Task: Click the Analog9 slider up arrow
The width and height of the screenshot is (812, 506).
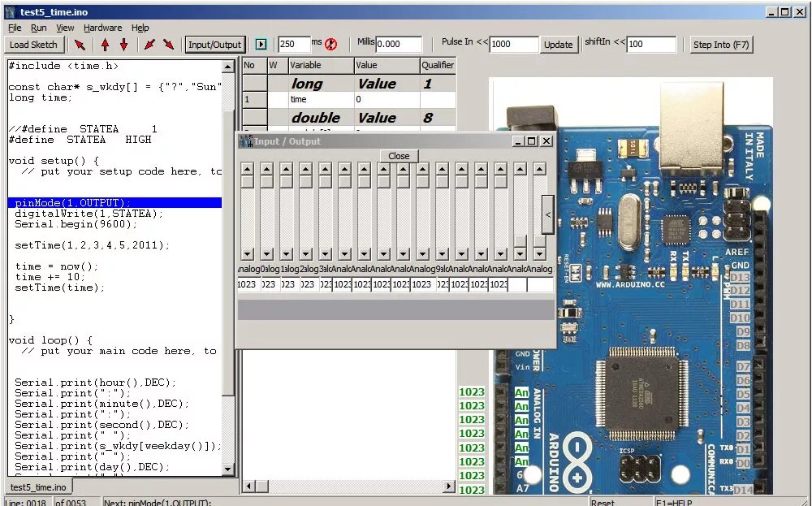Action: click(422, 169)
